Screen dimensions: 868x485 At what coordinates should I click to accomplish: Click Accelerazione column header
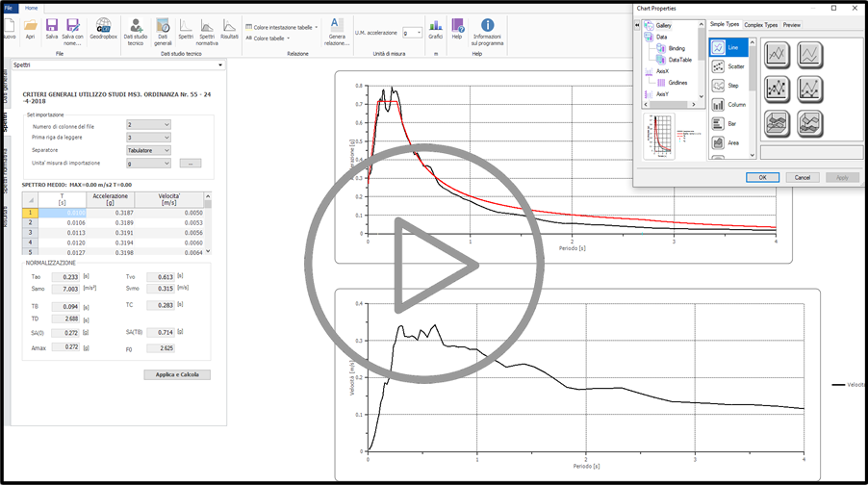click(110, 199)
